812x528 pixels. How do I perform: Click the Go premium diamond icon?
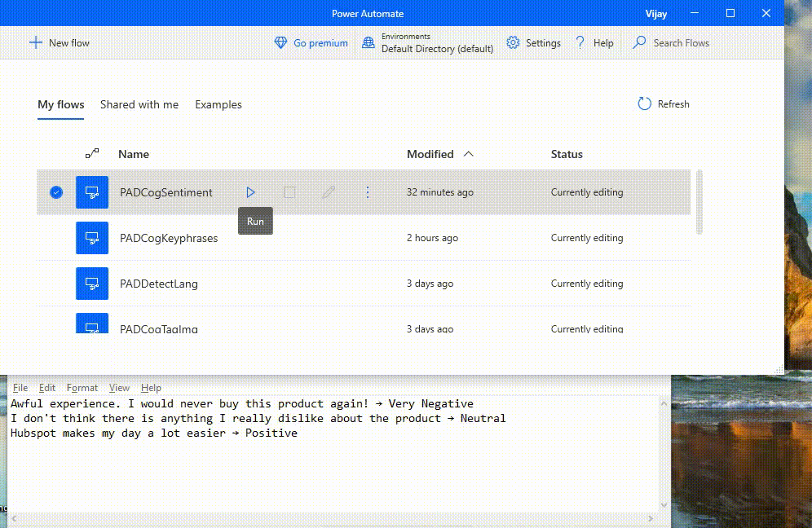(x=281, y=43)
